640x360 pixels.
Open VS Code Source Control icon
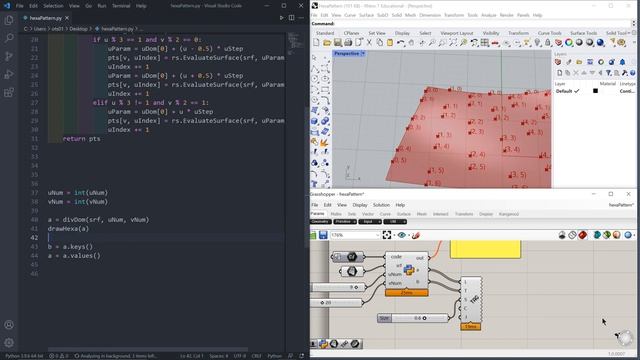point(9,56)
